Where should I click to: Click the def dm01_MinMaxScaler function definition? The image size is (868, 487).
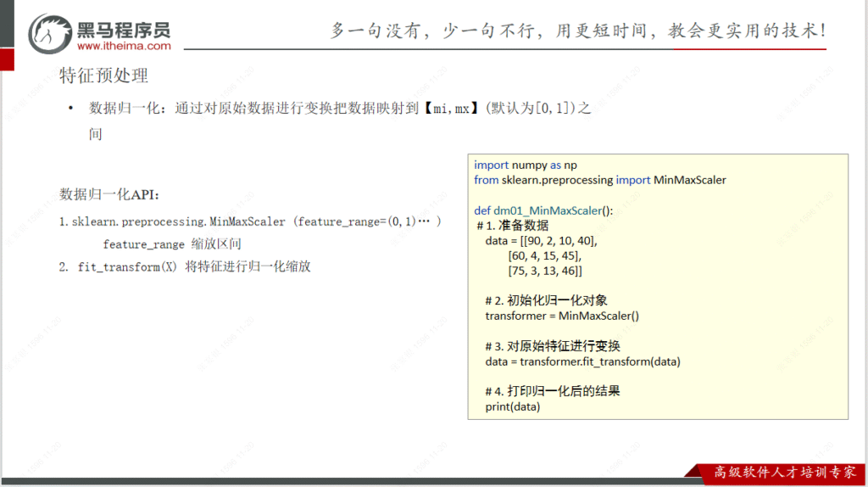pos(542,210)
